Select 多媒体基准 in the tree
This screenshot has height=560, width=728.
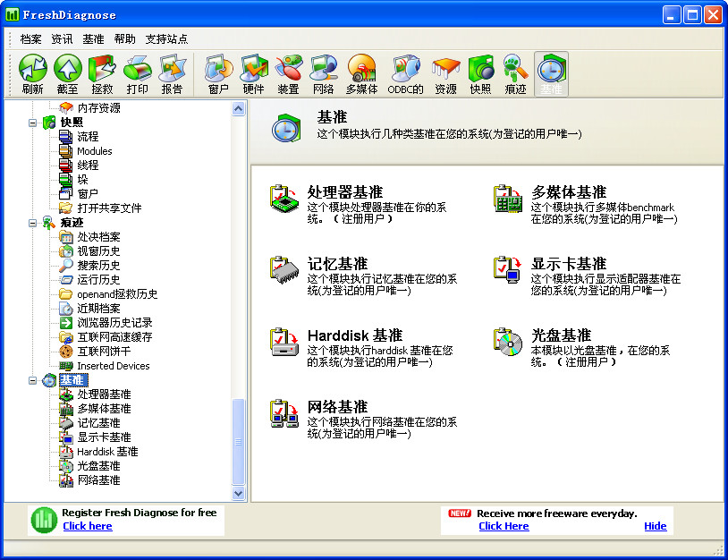tap(104, 409)
